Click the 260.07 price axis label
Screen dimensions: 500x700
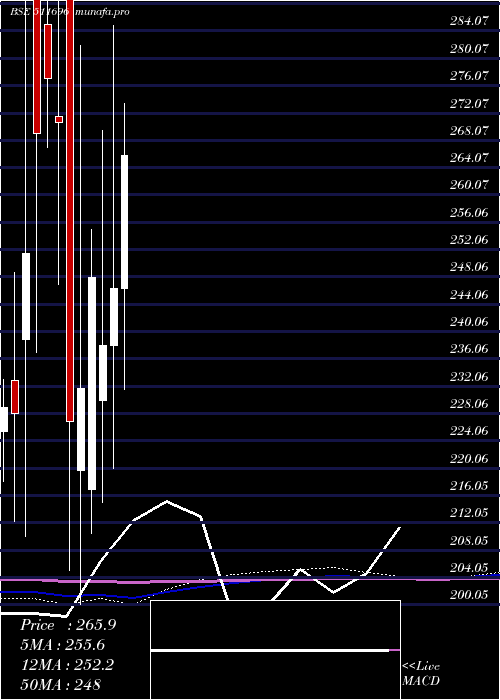(x=469, y=185)
